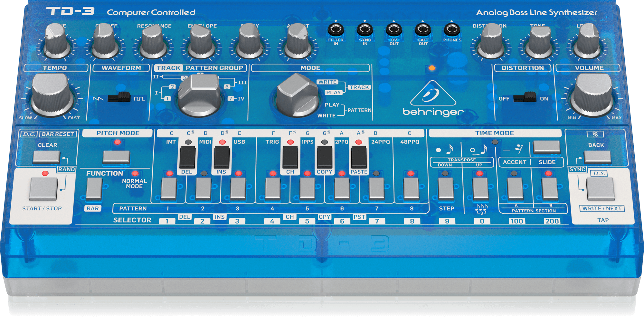Viewport: 644px width, 317px height.
Task: Click the red LED above Start/Stop
Action: pos(45,173)
